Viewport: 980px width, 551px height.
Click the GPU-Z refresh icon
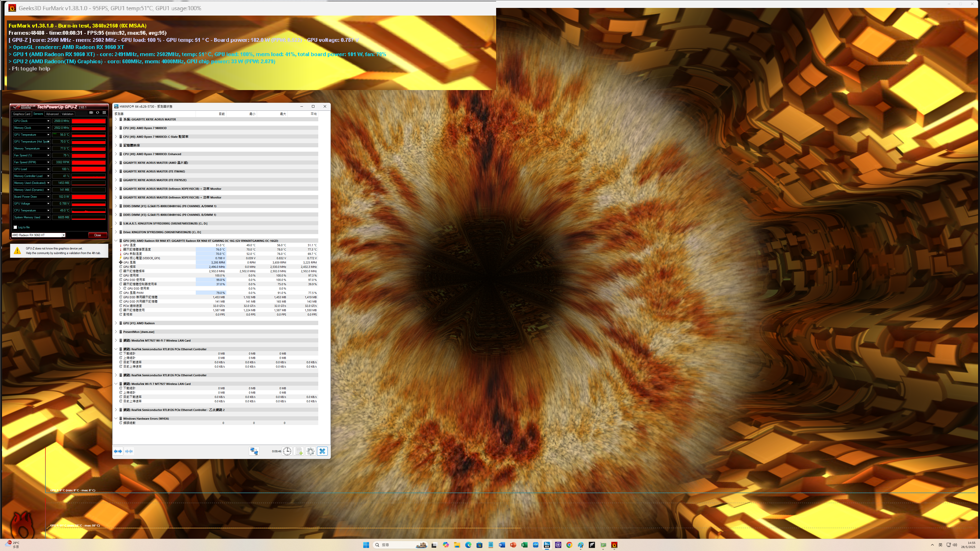pos(98,112)
